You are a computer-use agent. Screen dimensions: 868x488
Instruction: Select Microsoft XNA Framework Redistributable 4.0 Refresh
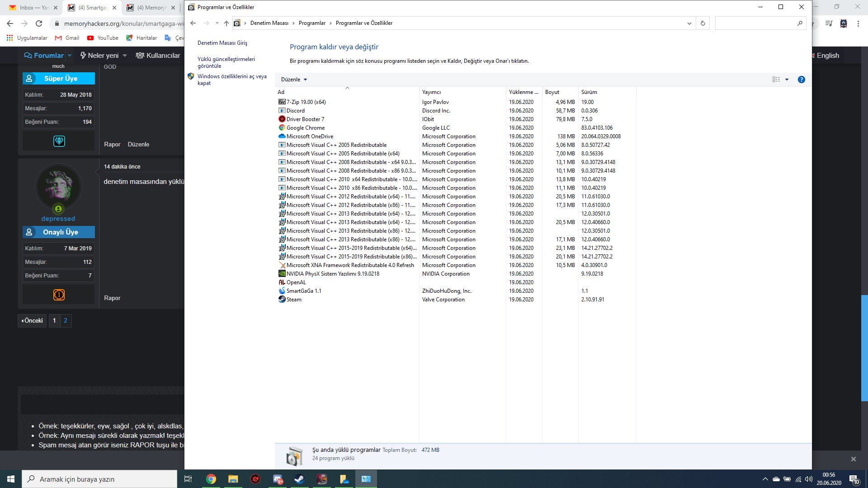click(350, 265)
